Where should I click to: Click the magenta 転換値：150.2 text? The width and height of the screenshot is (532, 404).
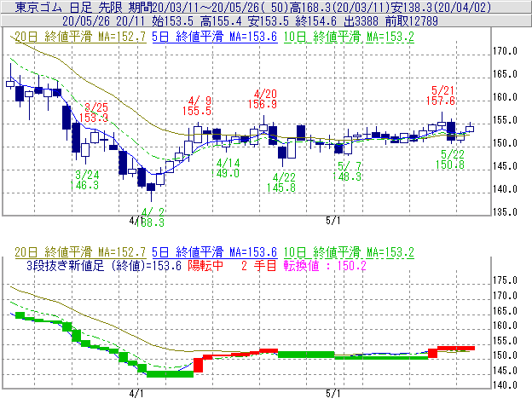pos(325,265)
